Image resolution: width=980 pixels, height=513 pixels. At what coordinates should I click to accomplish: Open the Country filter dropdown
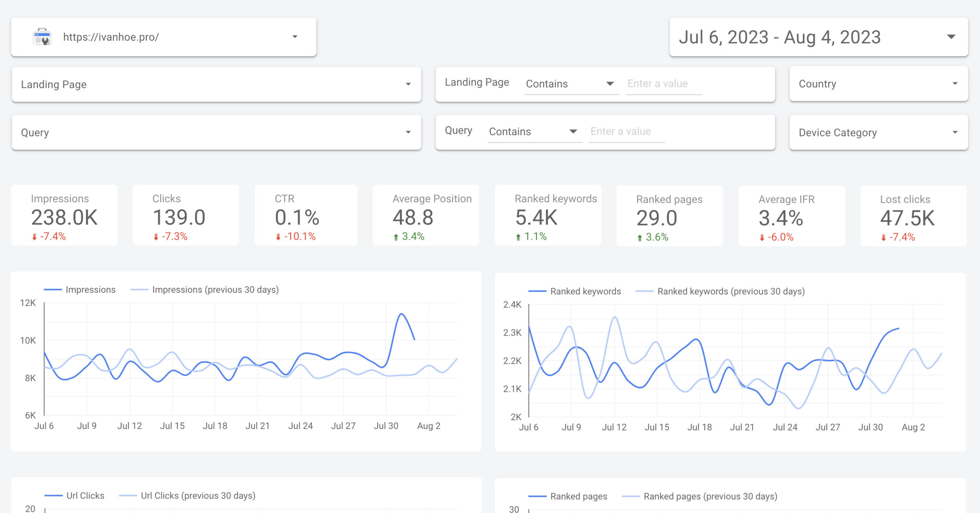point(955,84)
